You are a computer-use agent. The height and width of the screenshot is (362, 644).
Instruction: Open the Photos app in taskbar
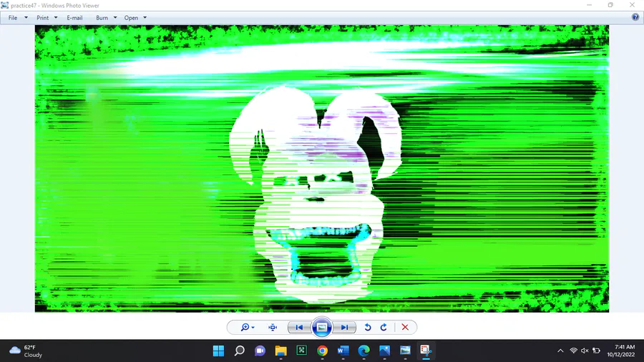point(384,351)
